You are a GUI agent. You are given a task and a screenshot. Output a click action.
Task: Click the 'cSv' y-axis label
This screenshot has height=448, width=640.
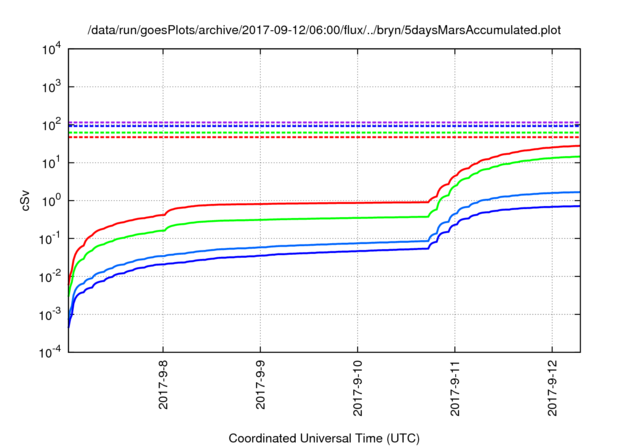click(26, 200)
